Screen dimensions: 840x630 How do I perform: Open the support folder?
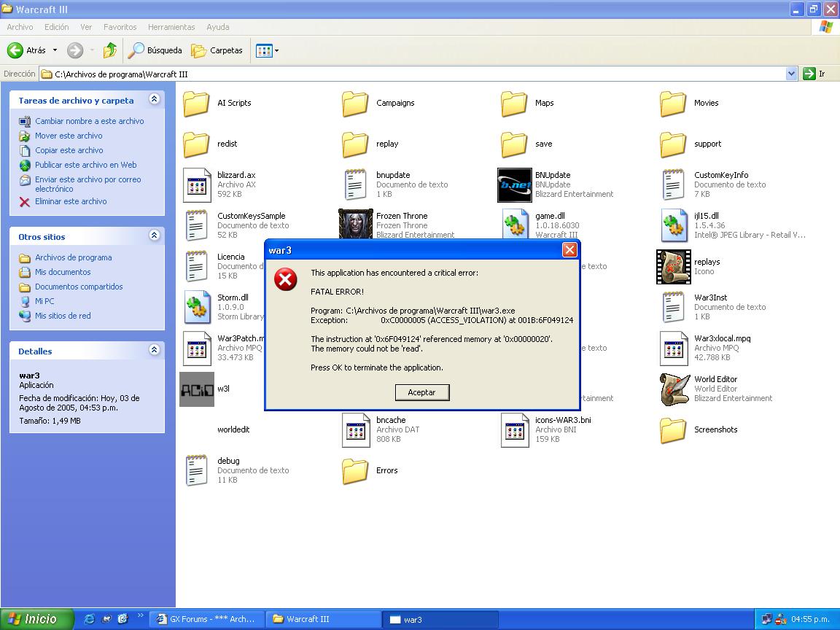coord(674,144)
